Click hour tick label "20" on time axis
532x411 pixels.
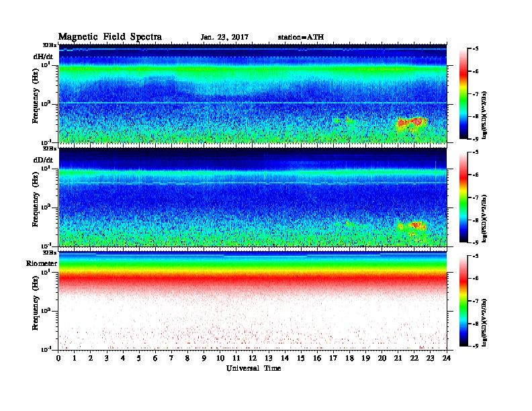point(382,359)
